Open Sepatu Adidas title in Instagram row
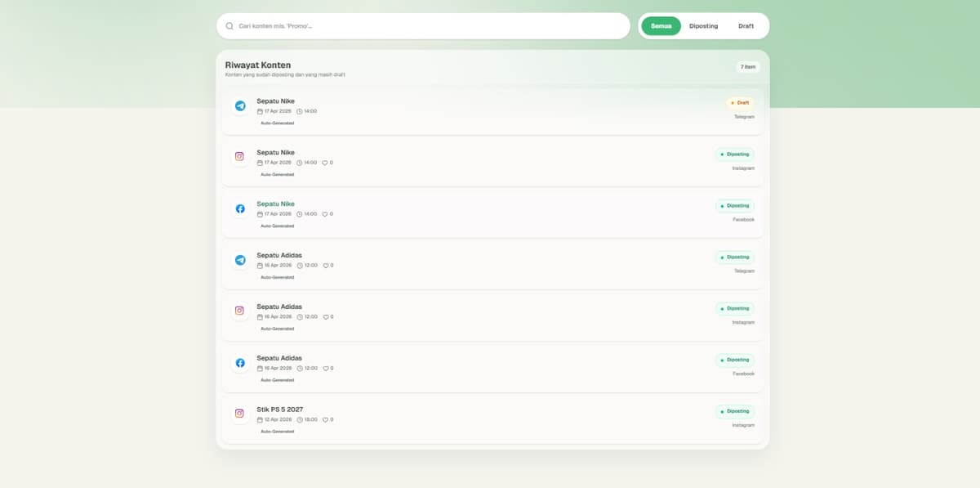Screen dimensions: 980x488 [x=279, y=307]
